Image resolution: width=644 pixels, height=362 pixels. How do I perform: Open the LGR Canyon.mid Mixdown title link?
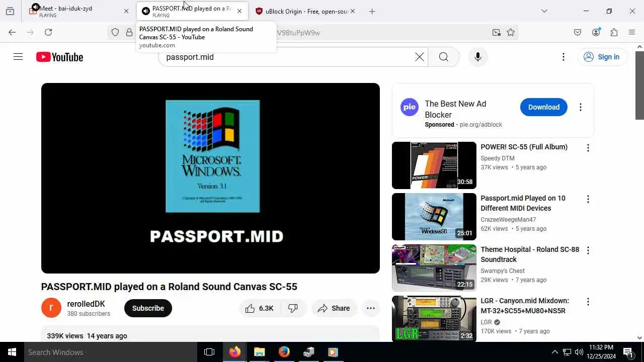(525, 306)
